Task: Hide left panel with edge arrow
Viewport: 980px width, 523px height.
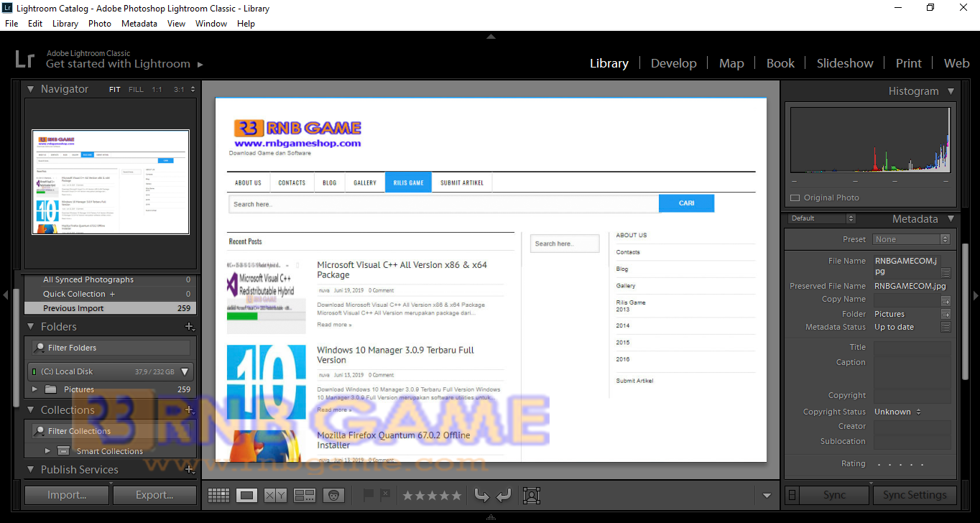Action: (6, 295)
